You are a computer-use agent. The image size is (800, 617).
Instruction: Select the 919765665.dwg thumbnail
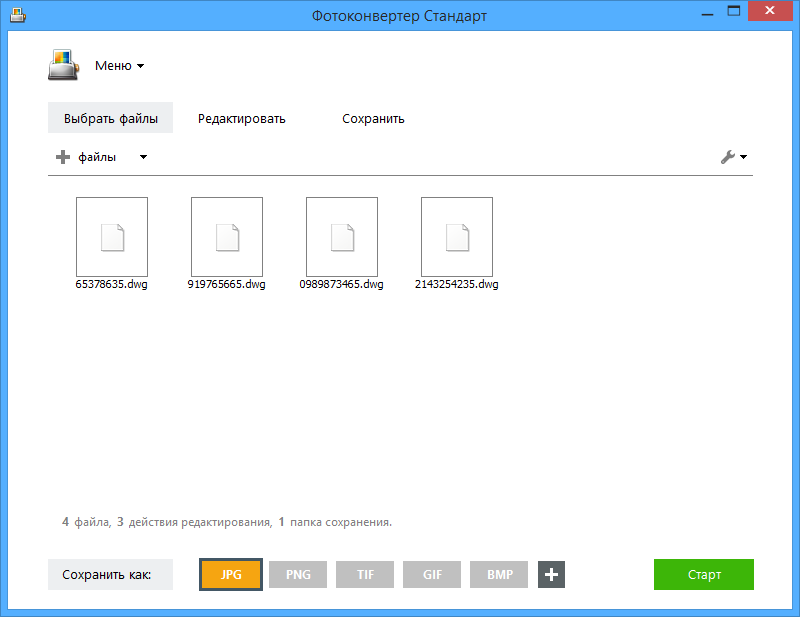227,237
